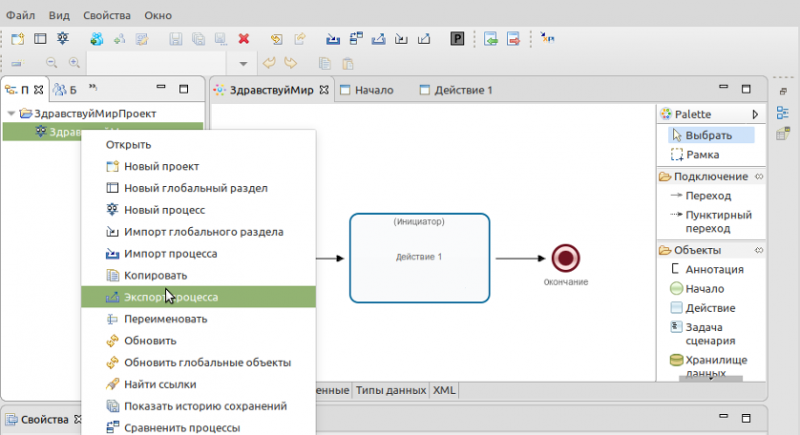Show hidden tabs chevron in explorer panel
The width and height of the screenshot is (800, 435).
click(93, 88)
